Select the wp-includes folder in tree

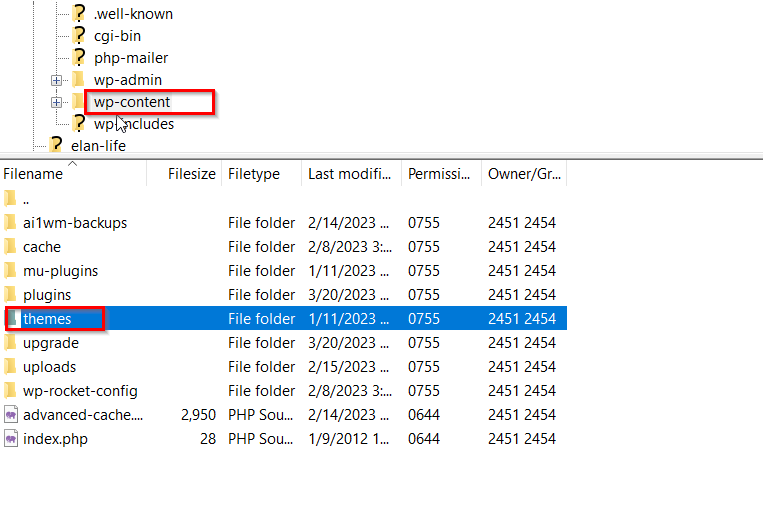(x=134, y=124)
